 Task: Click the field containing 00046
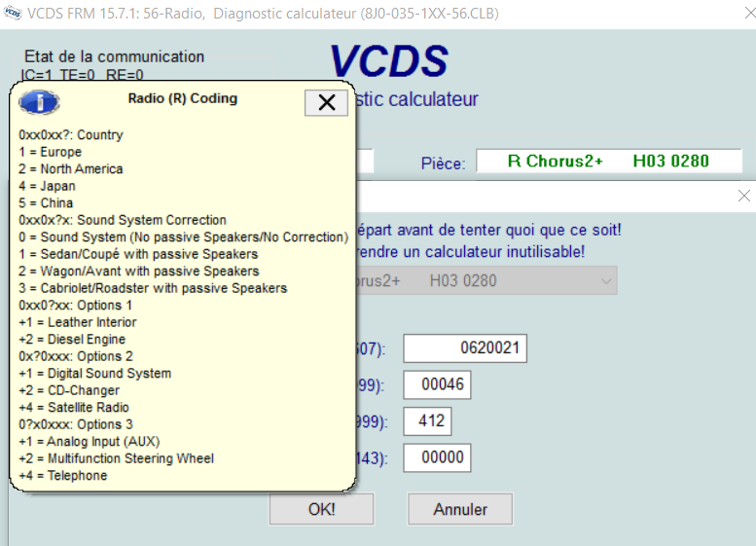(x=437, y=384)
